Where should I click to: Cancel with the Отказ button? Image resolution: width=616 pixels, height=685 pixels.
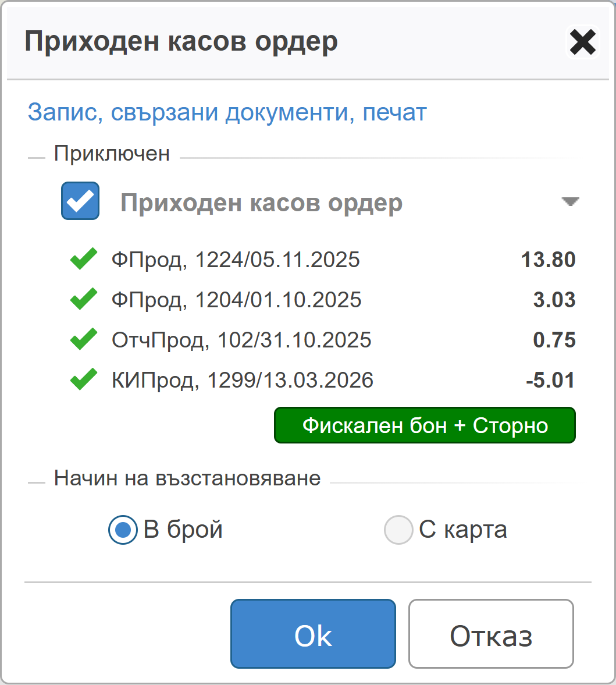click(x=491, y=634)
